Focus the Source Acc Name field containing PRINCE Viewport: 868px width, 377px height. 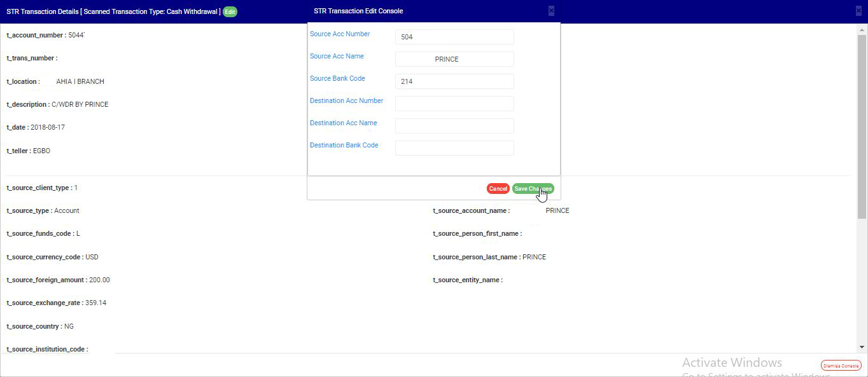[454, 59]
